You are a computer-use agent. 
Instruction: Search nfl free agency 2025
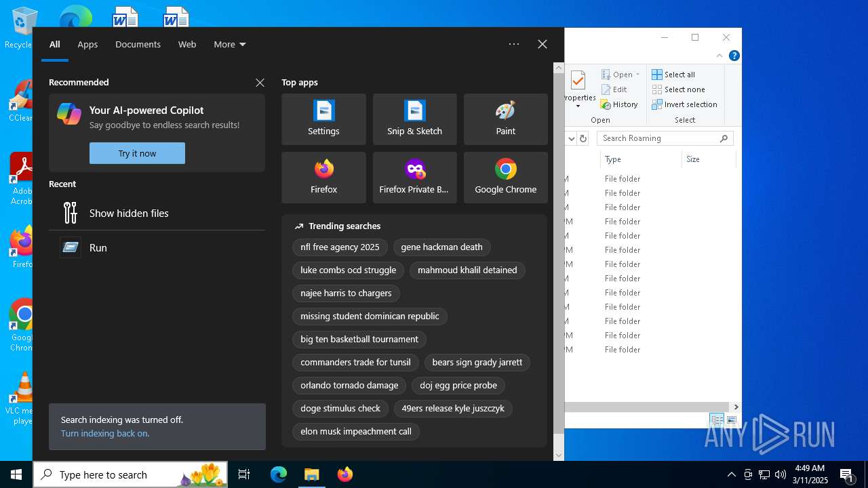click(340, 247)
